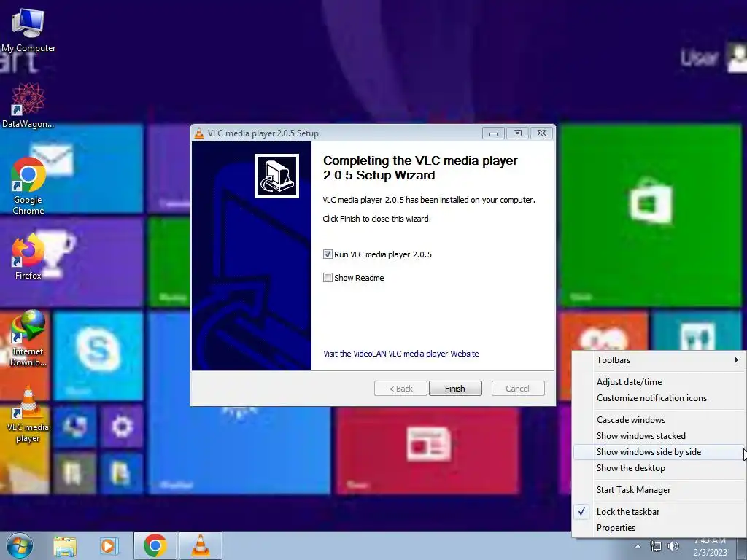
Task: Open the DataWagon desktop shortcut
Action: tap(28, 105)
